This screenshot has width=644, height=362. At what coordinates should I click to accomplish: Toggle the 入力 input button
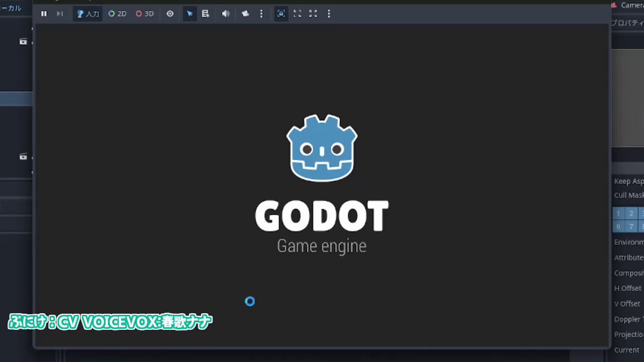click(x=88, y=14)
